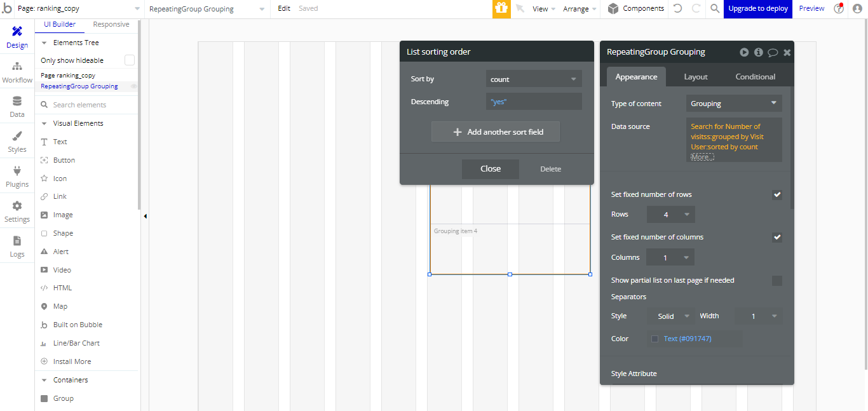Screen dimensions: 868x411
Task: Open the Logs section
Action: 17,246
